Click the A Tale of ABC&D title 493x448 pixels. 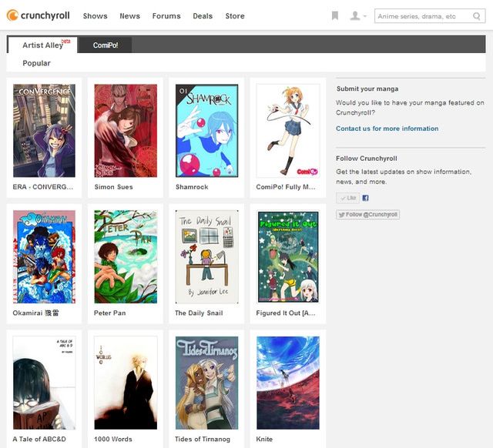tap(39, 439)
